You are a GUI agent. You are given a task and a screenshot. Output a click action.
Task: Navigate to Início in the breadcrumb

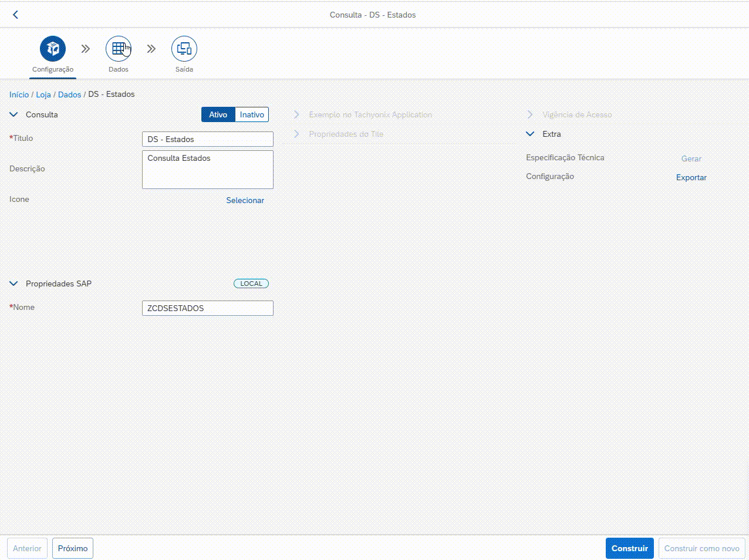pyautogui.click(x=19, y=95)
